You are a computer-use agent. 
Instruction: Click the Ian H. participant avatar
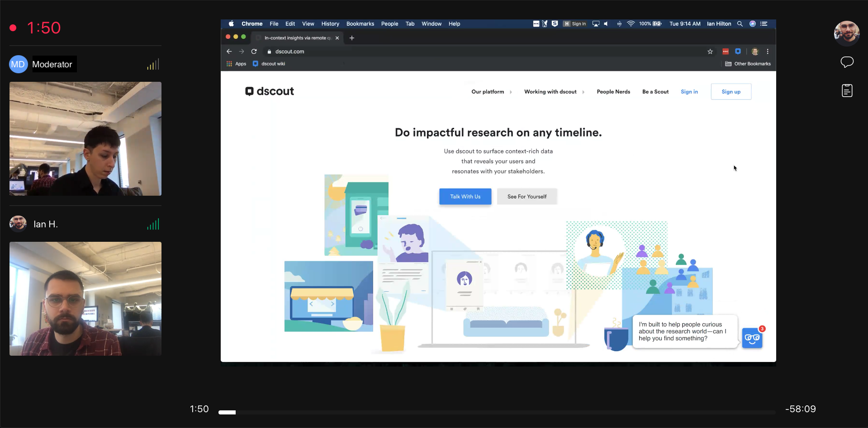(x=18, y=224)
